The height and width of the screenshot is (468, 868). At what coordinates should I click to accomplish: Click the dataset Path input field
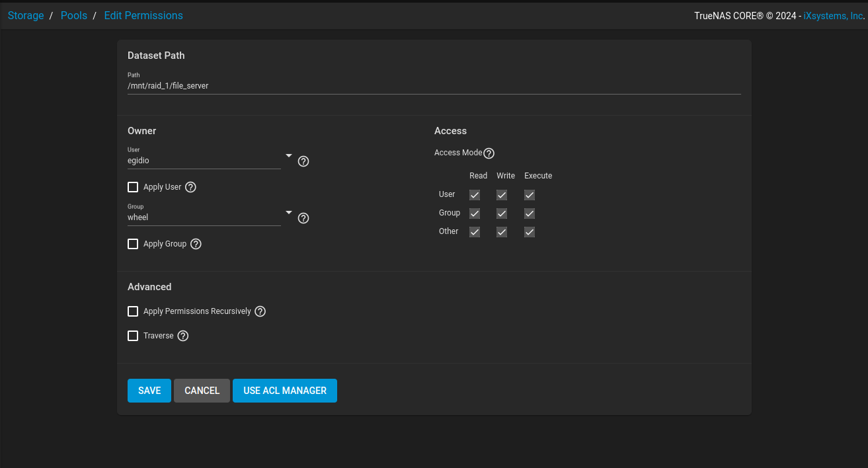434,86
